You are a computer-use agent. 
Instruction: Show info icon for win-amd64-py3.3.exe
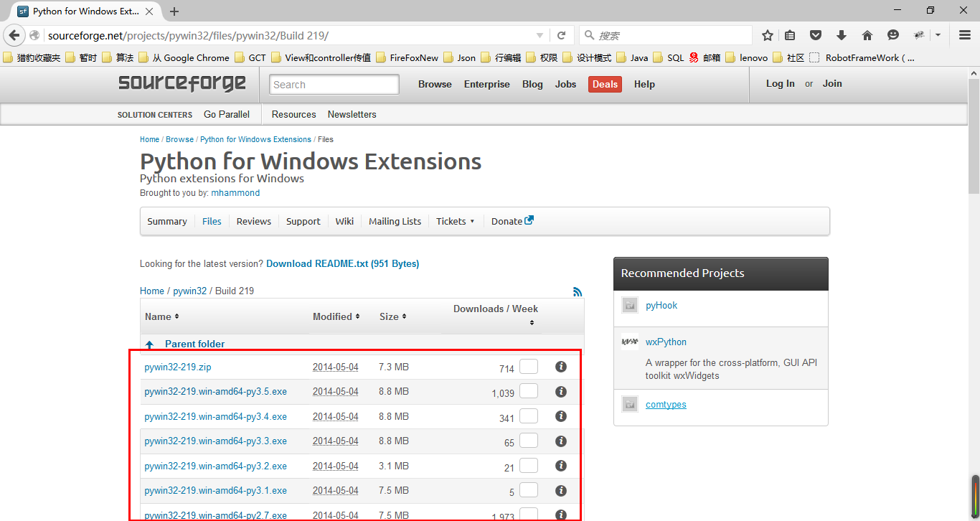pos(561,441)
